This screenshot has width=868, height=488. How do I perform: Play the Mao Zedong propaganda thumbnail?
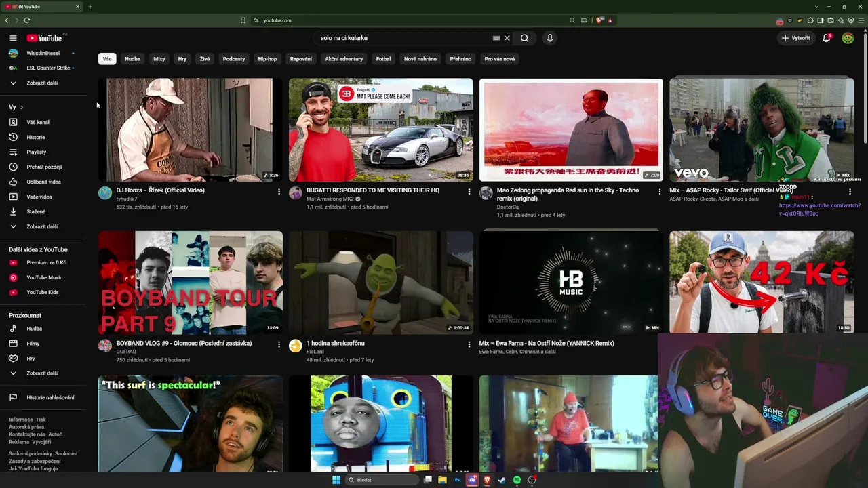571,129
